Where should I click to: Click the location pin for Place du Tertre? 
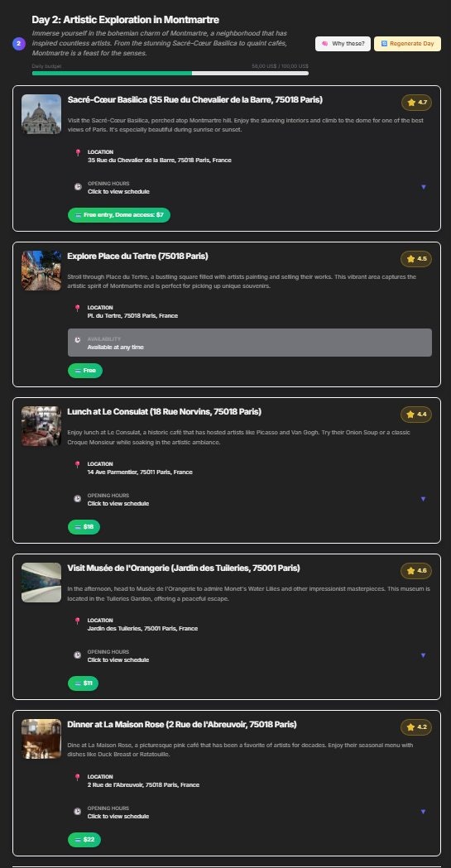pos(78,309)
